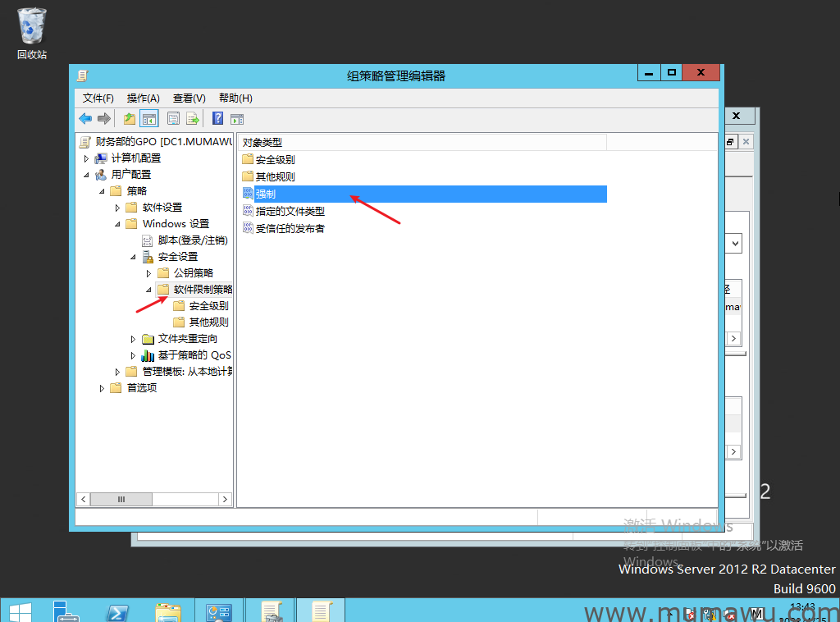Viewport: 840px width, 622px height.
Task: Click the Forward arrow in the toolbar
Action: (104, 118)
